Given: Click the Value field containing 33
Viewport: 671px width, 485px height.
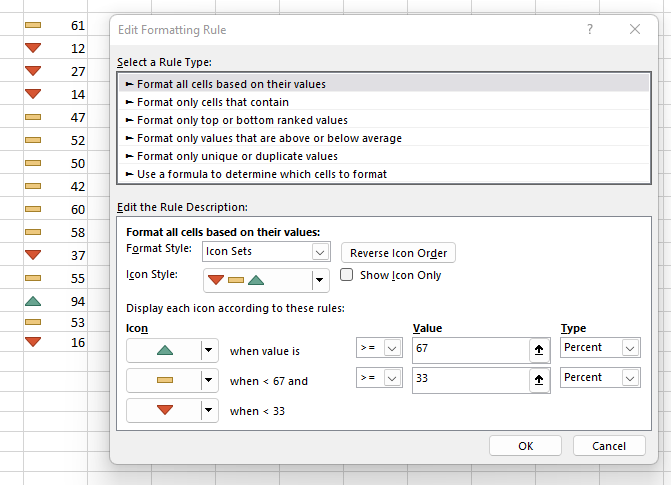Looking at the screenshot, I should pos(471,380).
